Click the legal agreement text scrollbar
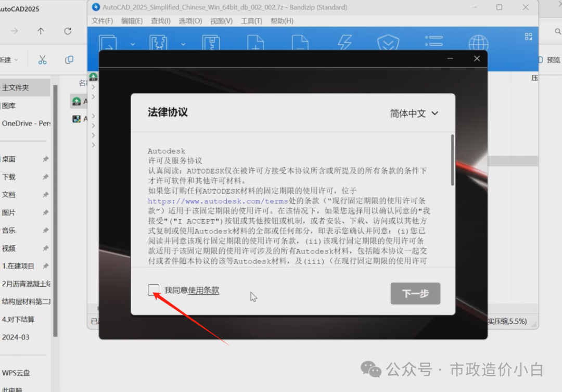This screenshot has width=562, height=392. (452, 160)
